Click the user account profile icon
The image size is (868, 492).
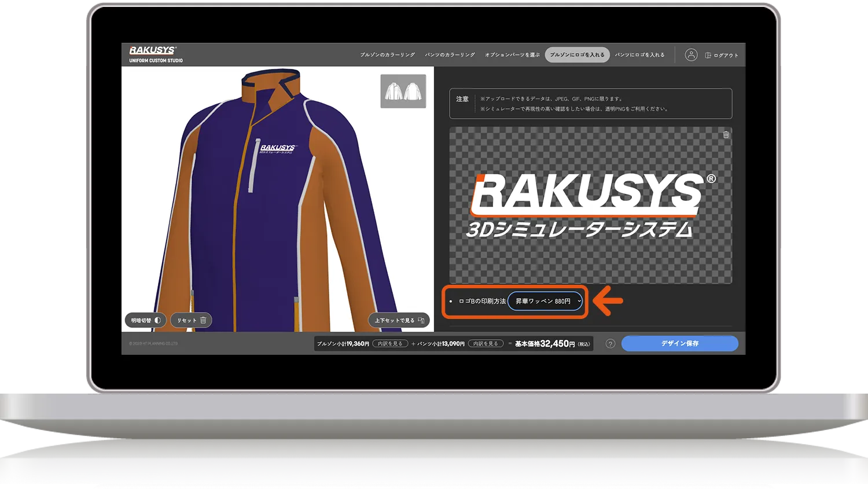[691, 55]
